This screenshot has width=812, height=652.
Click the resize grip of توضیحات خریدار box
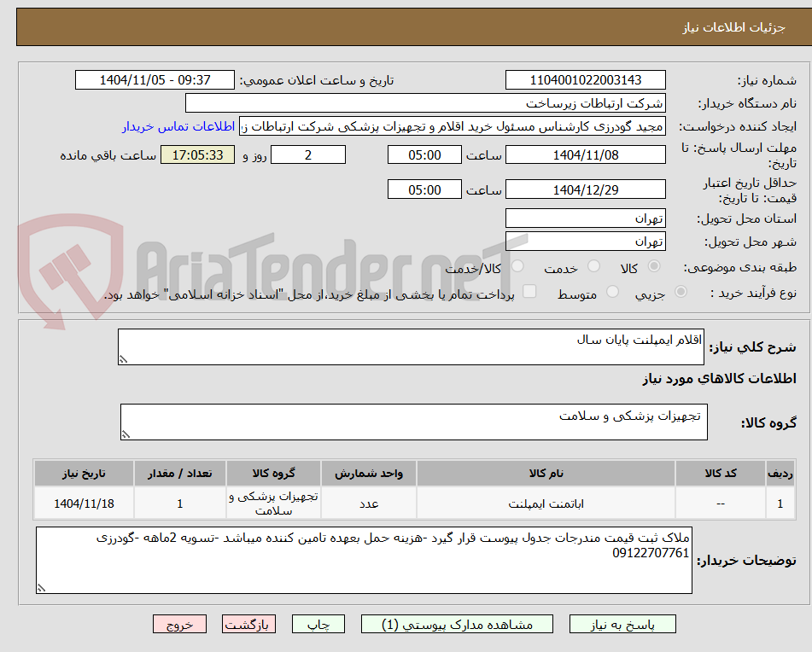[x=42, y=588]
